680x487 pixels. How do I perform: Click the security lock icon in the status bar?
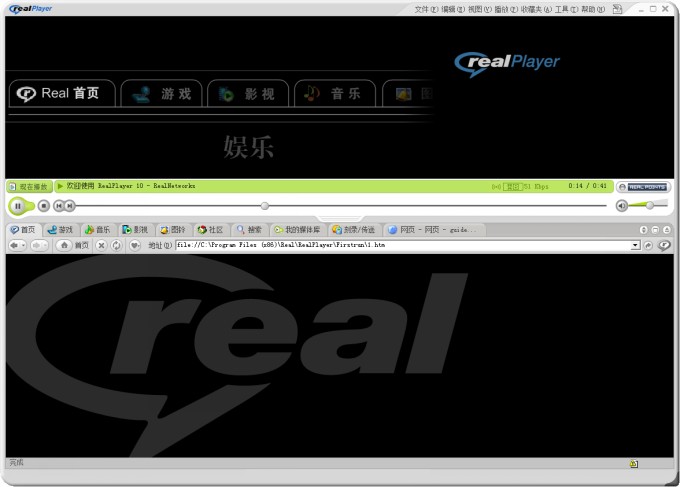tap(633, 464)
